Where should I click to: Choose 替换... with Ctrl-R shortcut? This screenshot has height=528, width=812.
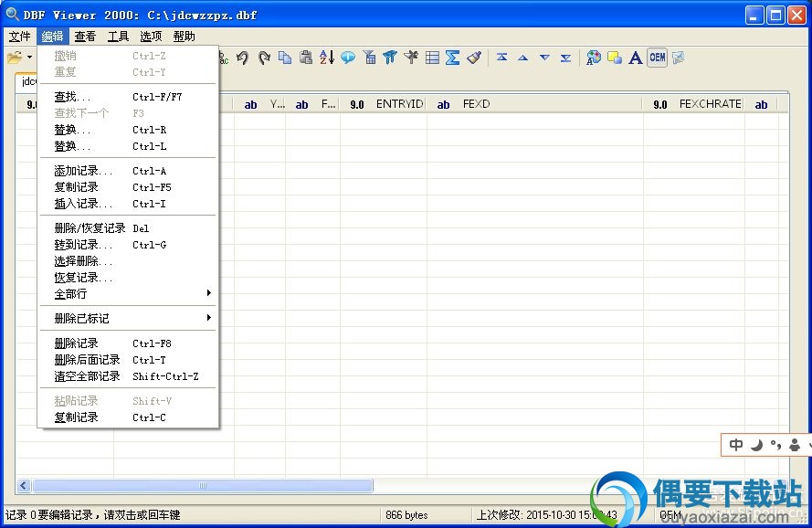(x=128, y=130)
